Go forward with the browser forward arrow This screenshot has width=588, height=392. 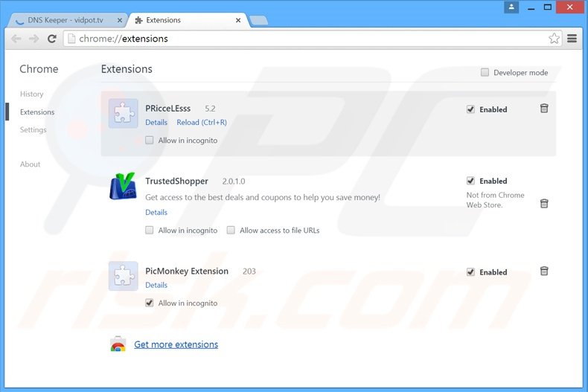click(x=33, y=39)
